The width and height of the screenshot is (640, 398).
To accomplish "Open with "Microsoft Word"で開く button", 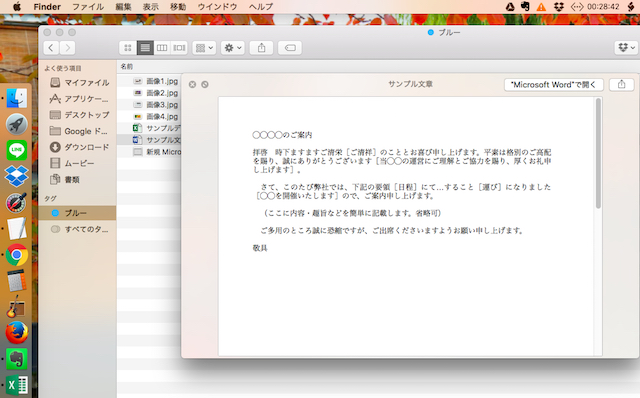I will pos(553,84).
